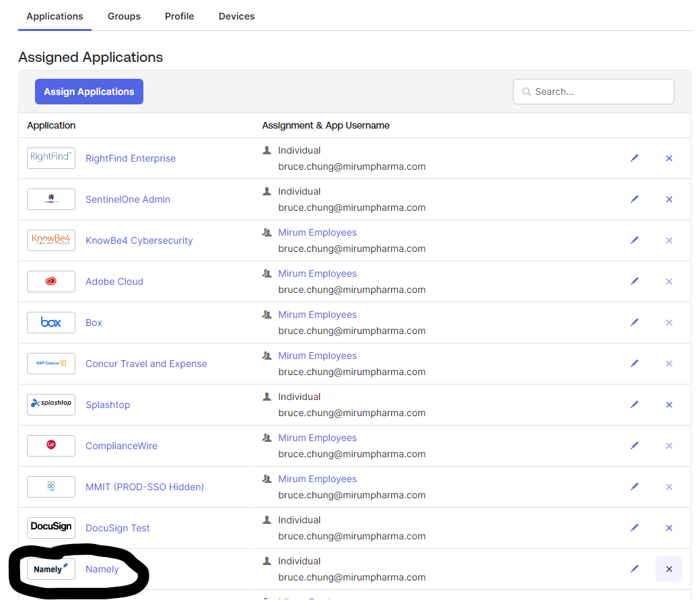
Task: Edit the Namely assignment
Action: [x=634, y=569]
